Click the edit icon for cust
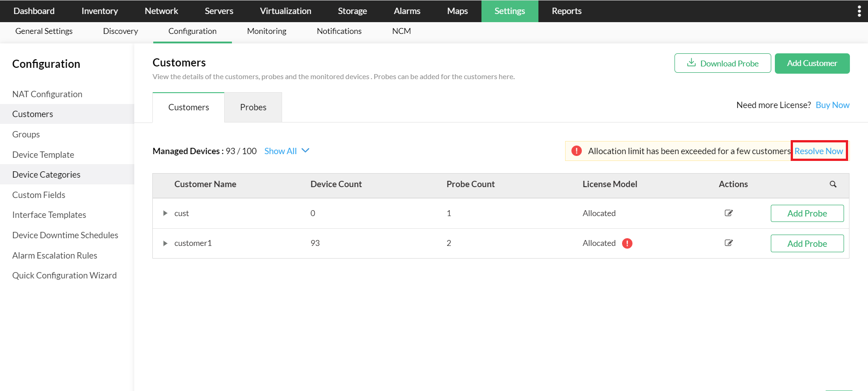The height and width of the screenshot is (391, 868). [728, 213]
